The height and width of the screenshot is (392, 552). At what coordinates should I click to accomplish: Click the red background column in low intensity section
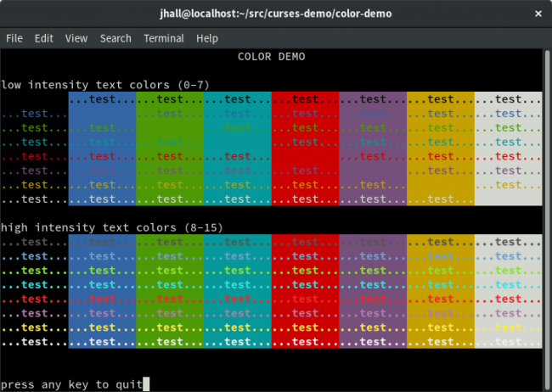click(x=306, y=148)
